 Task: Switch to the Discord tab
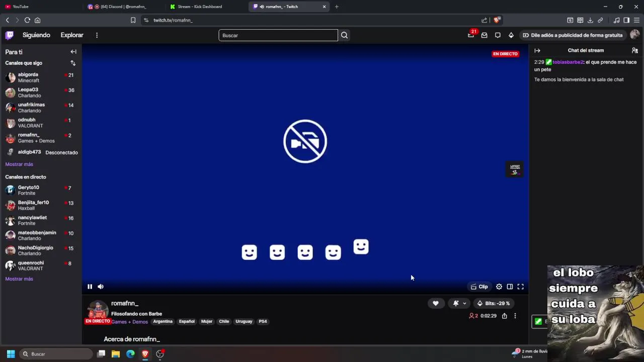[123, 7]
